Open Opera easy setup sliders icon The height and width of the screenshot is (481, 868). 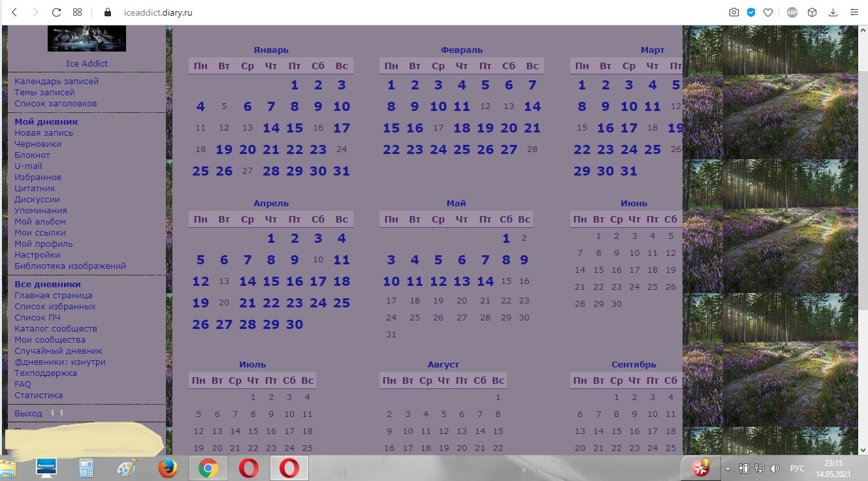point(854,12)
